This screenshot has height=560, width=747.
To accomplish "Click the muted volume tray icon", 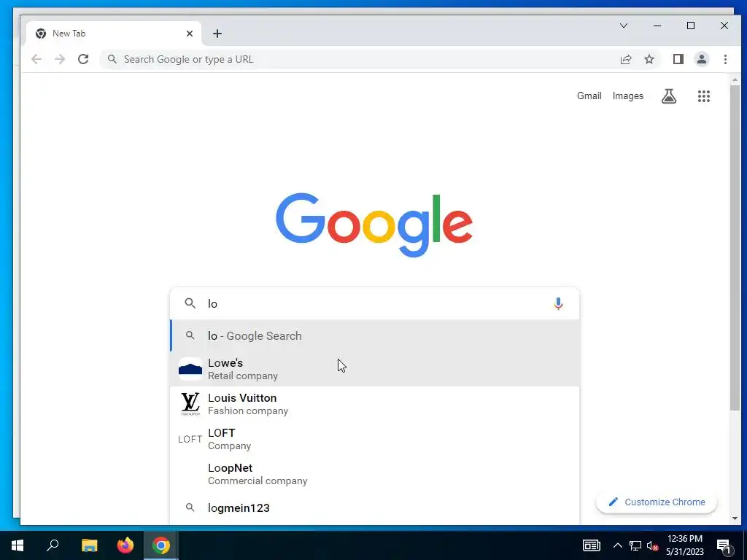I will tap(653, 545).
